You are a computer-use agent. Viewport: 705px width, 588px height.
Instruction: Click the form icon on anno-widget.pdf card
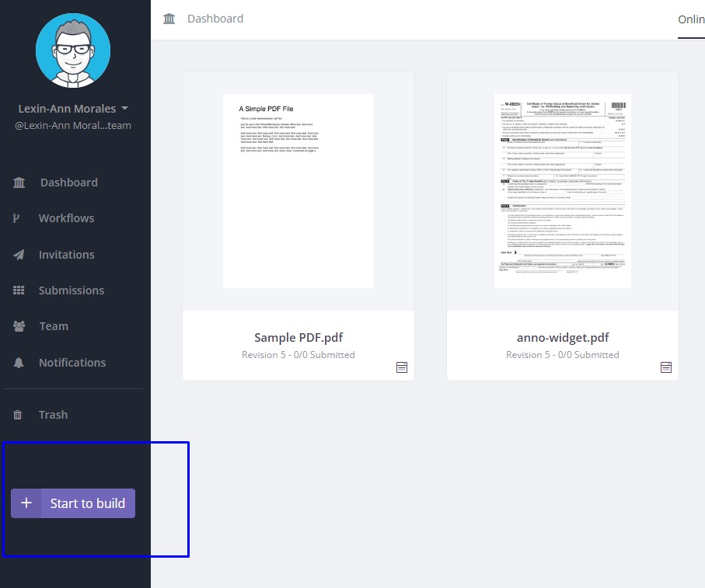[666, 367]
